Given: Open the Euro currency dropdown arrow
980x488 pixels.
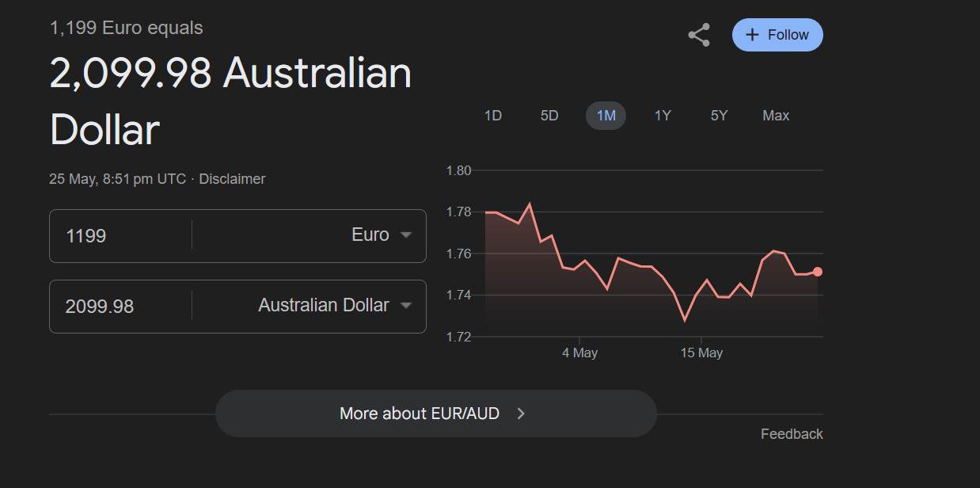Looking at the screenshot, I should 406,235.
